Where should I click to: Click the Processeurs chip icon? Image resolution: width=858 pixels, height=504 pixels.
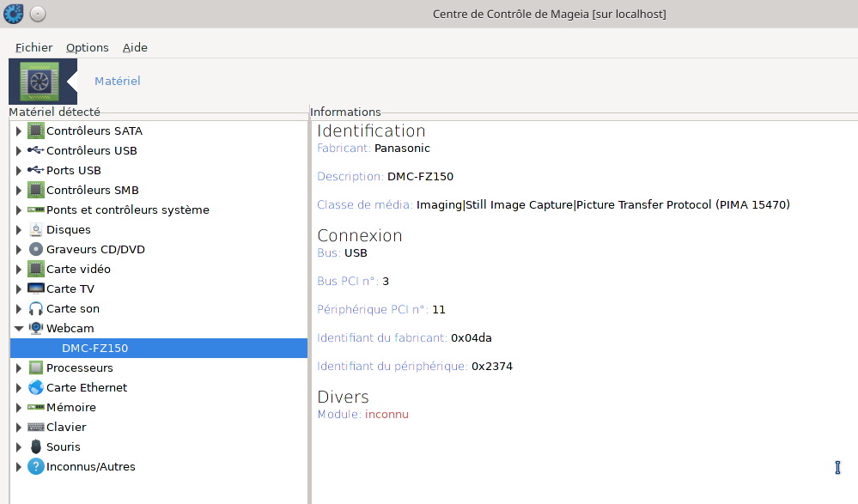35,367
